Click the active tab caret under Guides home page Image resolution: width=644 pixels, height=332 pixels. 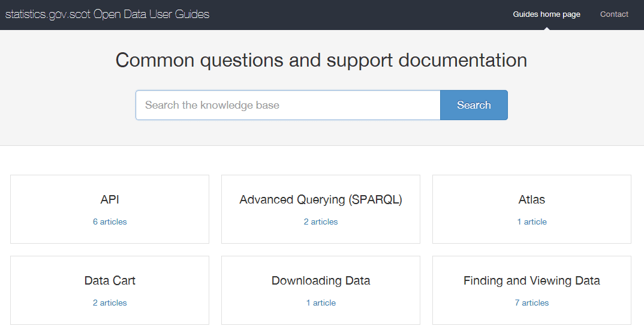(x=546, y=28)
